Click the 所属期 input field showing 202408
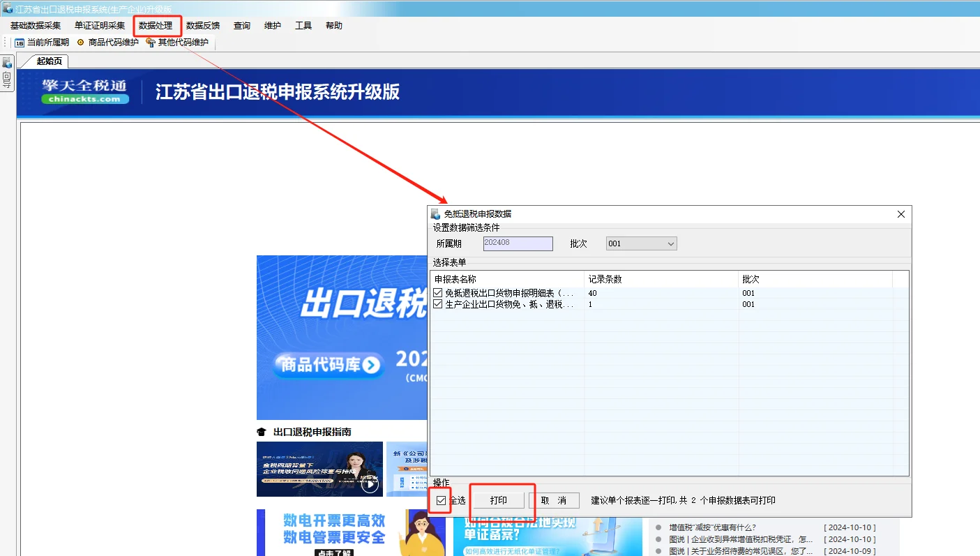 tap(516, 243)
